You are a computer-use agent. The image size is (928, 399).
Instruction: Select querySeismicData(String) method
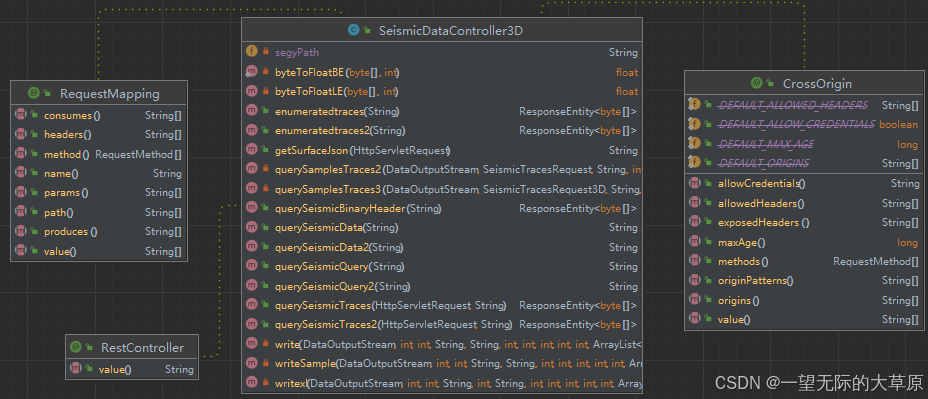pyautogui.click(x=442, y=227)
